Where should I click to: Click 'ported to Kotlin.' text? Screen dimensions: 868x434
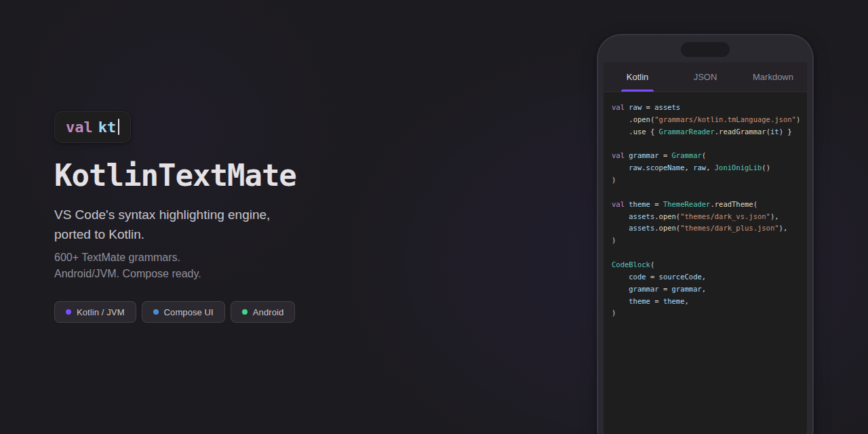pos(99,235)
